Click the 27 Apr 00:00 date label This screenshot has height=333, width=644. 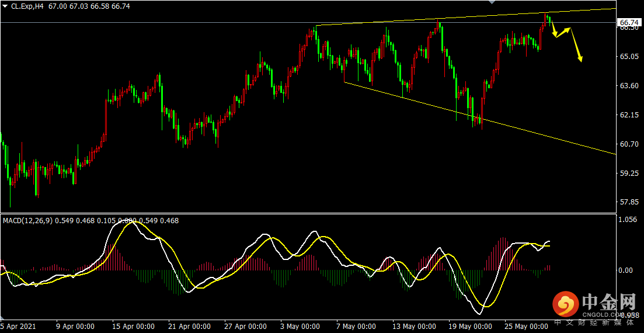click(x=245, y=327)
